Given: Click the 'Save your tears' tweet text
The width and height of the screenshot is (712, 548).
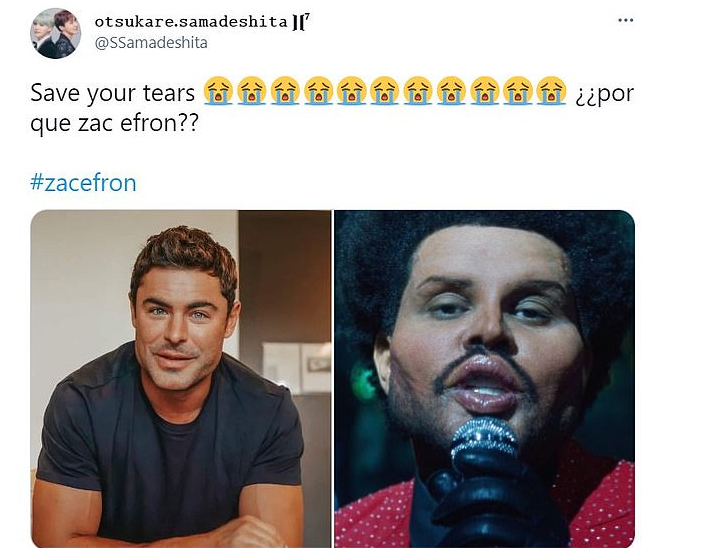Looking at the screenshot, I should tap(113, 93).
